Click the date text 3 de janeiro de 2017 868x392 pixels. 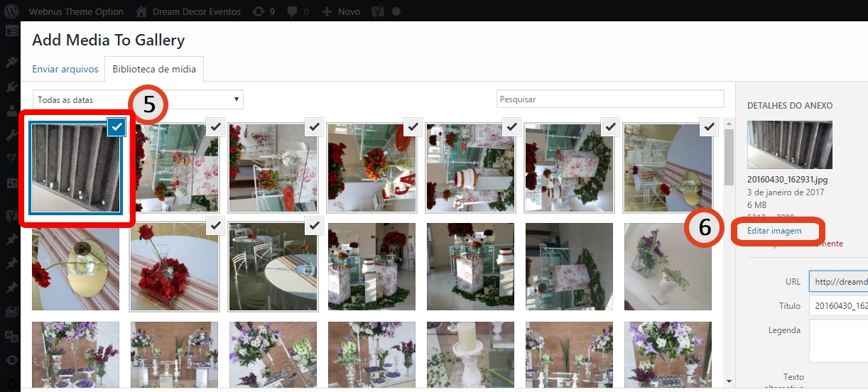[786, 193]
